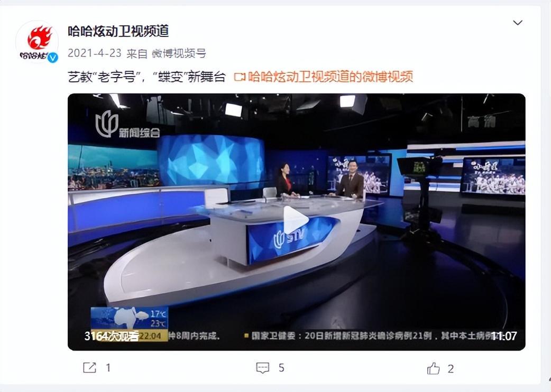
Task: Click the blue verified badge on avatar
Action: click(x=53, y=57)
